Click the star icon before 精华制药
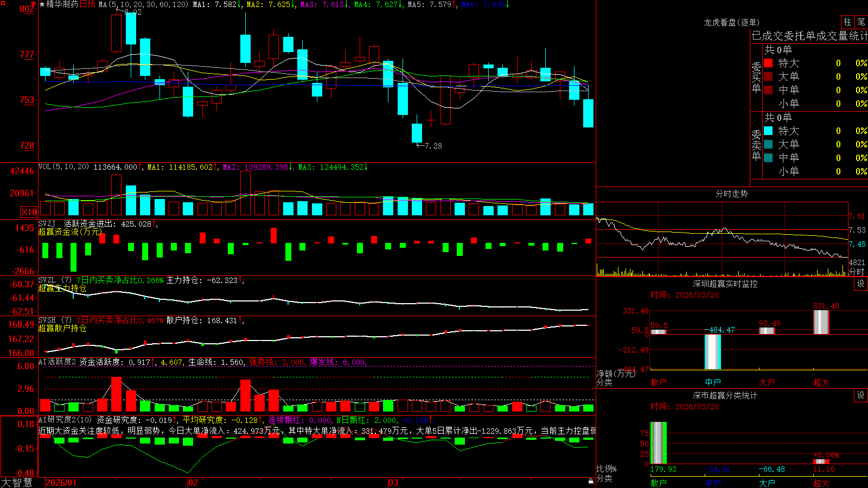The image size is (868, 488). [42, 4]
